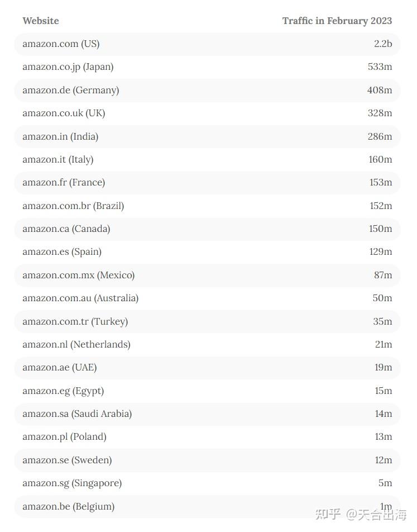Viewport: 417px width, 532px height.
Task: Click amazon.co.uk (UK) entry
Action: point(64,113)
